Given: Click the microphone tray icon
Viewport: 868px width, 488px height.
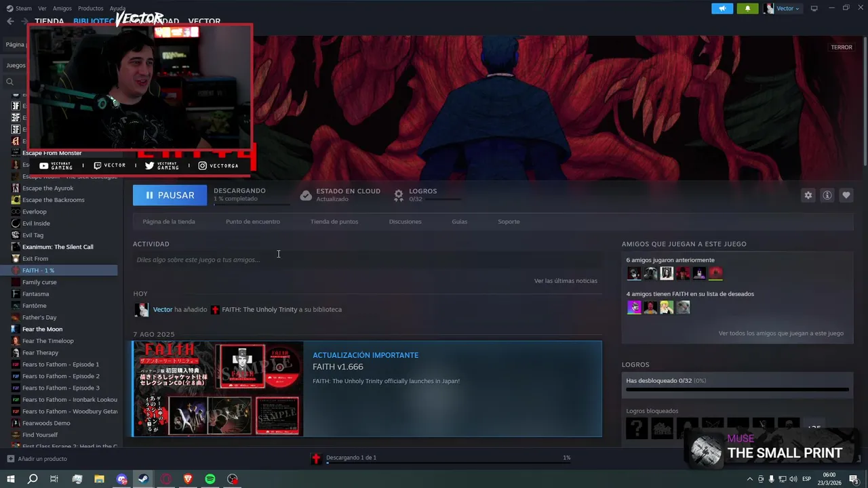Looking at the screenshot, I should [771, 479].
